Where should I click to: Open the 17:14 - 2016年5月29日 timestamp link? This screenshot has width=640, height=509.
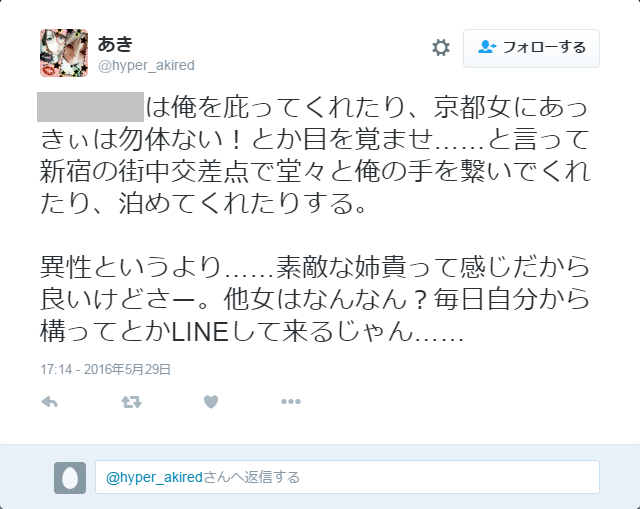point(105,369)
